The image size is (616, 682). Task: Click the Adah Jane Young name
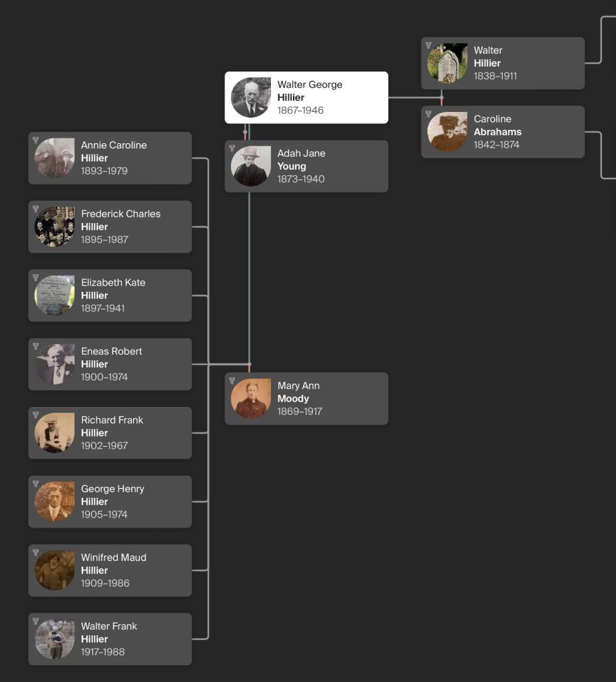coord(301,160)
